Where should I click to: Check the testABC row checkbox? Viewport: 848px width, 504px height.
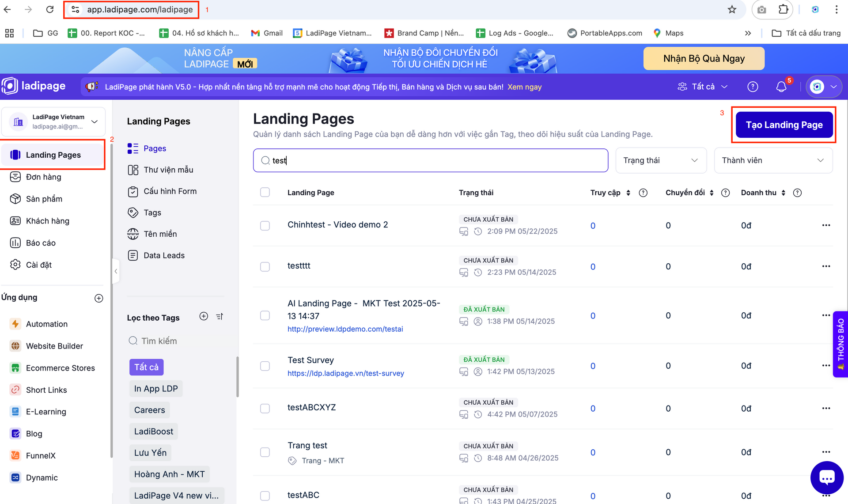[265, 496]
